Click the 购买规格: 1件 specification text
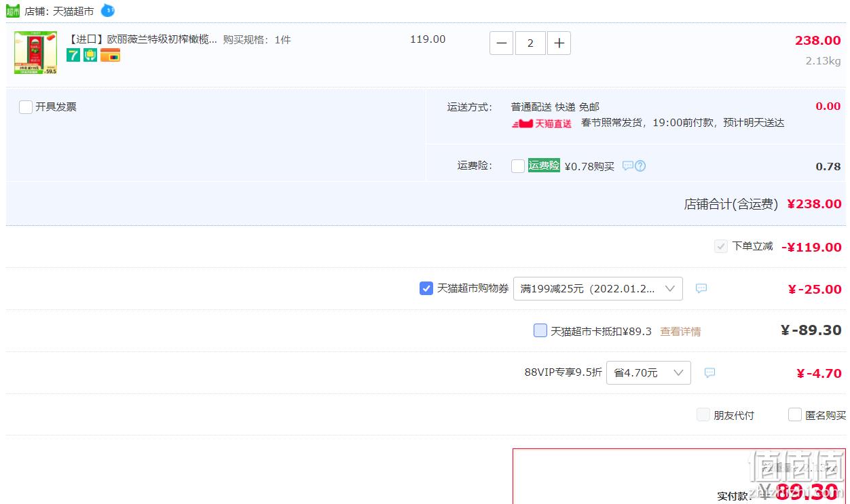The width and height of the screenshot is (850, 504). pyautogui.click(x=257, y=39)
